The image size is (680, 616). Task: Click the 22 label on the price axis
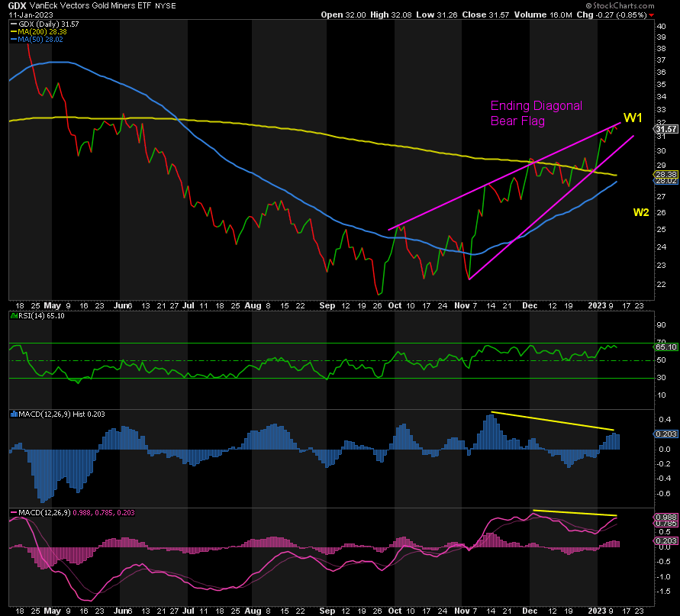(662, 285)
